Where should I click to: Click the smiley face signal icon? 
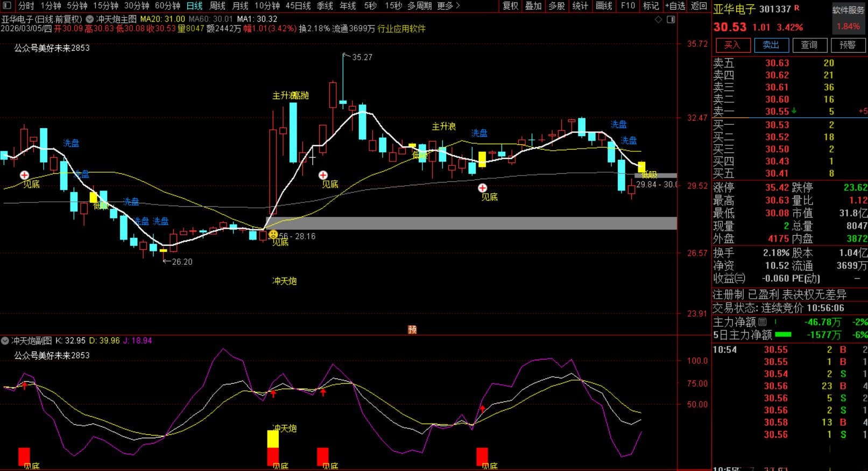273,235
